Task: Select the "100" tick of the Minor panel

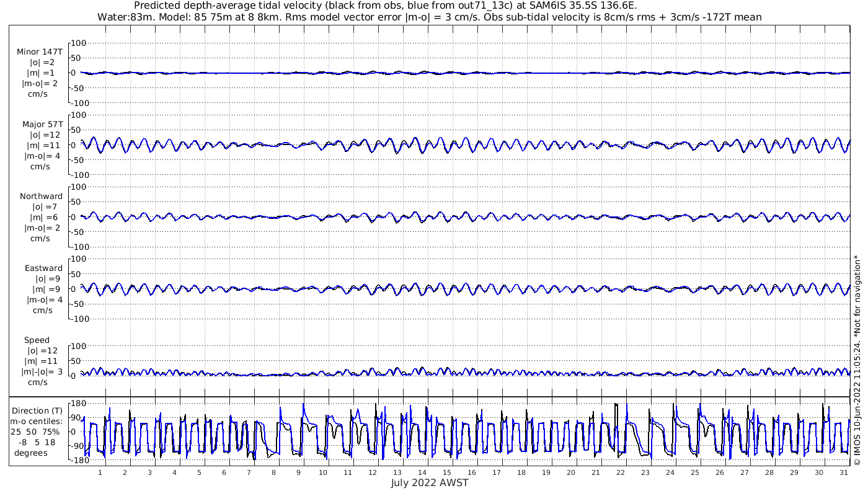Action: pos(79,43)
